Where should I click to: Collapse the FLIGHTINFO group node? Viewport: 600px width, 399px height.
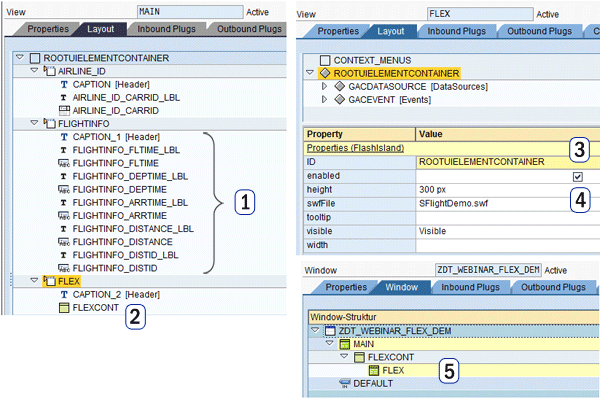click(34, 123)
